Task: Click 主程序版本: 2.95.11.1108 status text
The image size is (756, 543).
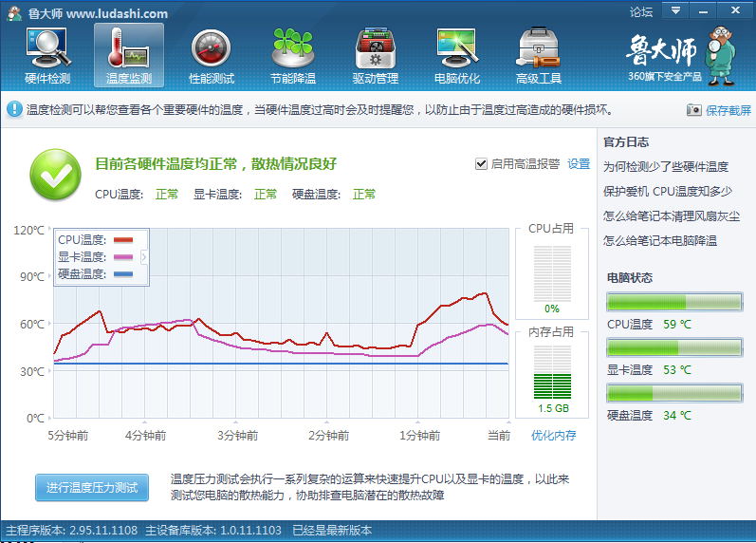Action: tap(71, 531)
